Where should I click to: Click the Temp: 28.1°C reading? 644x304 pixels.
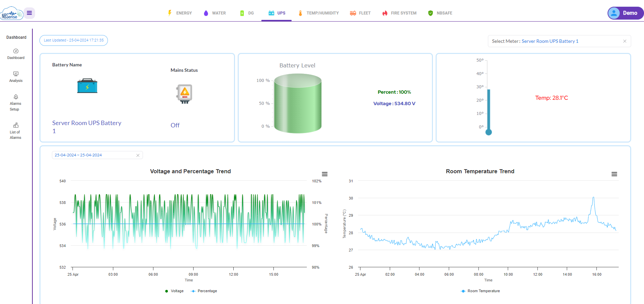pos(552,98)
